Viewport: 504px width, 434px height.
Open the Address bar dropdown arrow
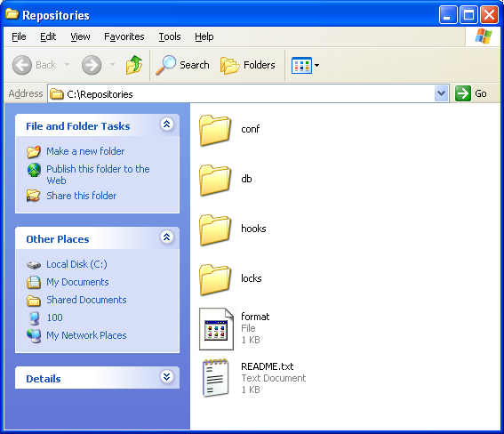441,93
